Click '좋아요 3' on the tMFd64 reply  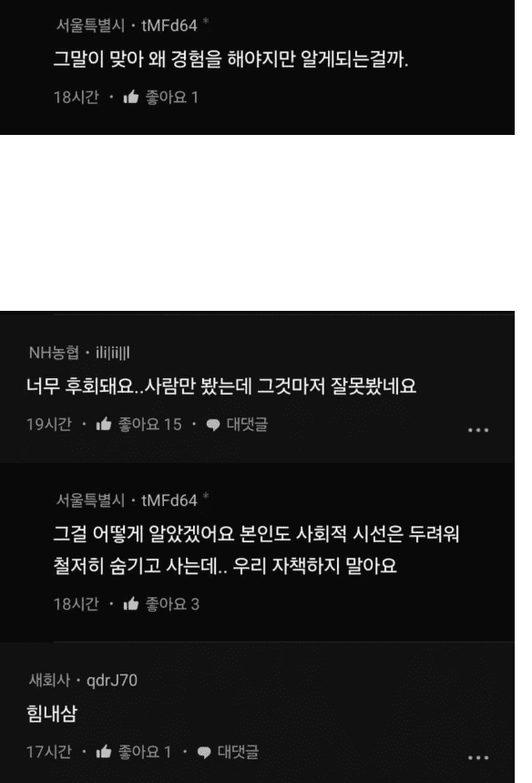tap(172, 603)
